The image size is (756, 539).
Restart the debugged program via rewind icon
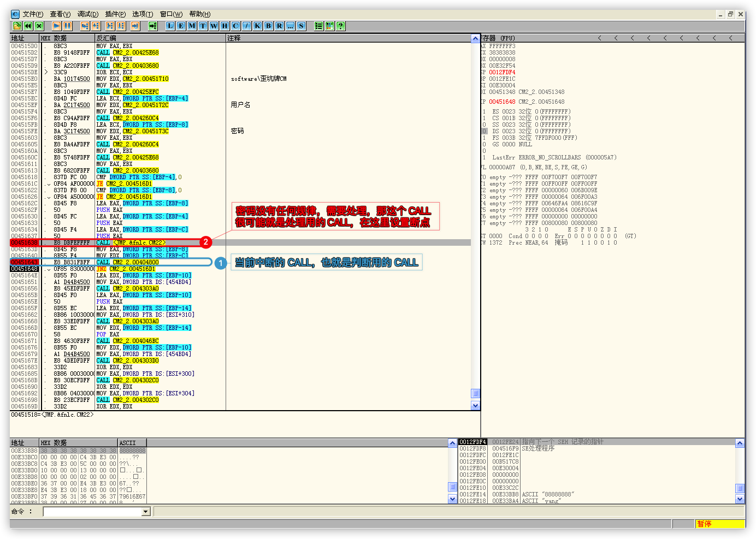click(28, 26)
